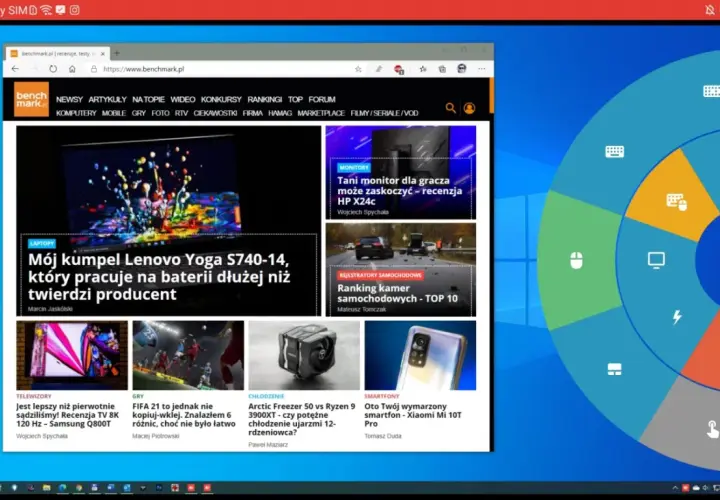Click the 'FIFA 21 to jednak nie kopiuj-wklej' headline
Screen dimensions: 720x500
click(x=184, y=415)
